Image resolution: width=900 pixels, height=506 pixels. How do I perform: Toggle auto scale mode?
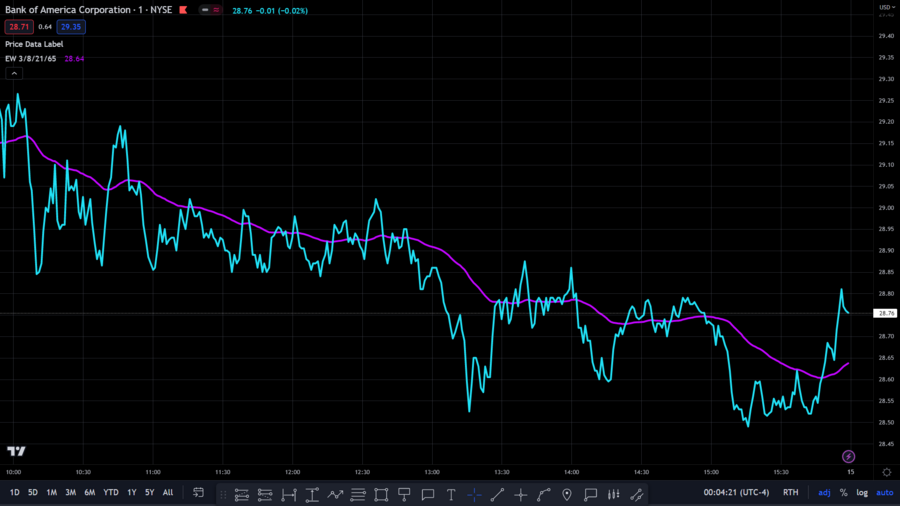coord(885,492)
